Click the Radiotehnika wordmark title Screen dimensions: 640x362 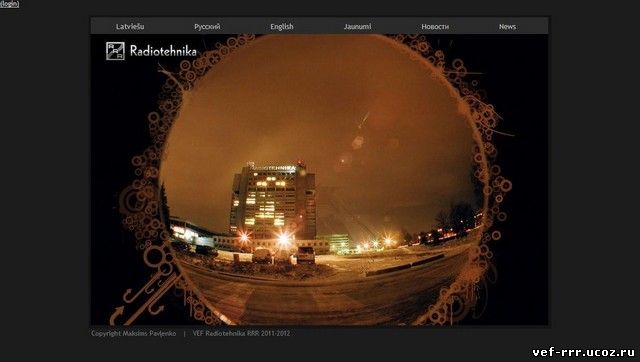click(x=163, y=51)
